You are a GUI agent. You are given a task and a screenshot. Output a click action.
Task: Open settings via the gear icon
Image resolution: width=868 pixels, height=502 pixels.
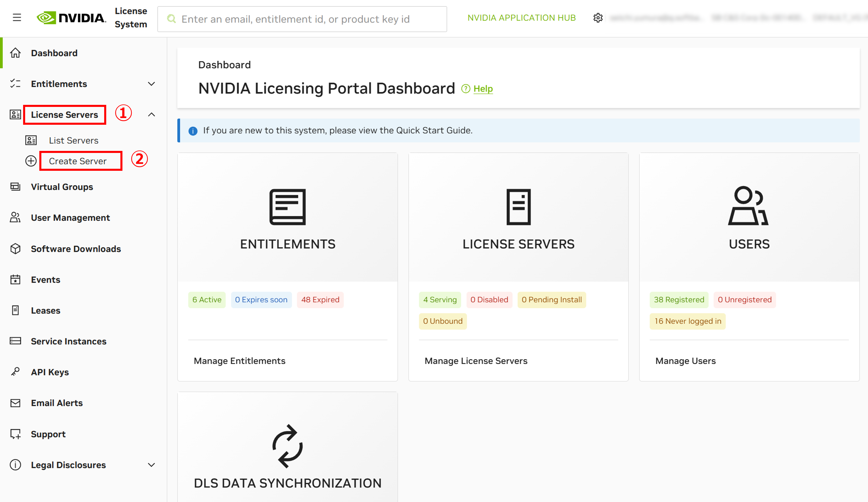(598, 18)
